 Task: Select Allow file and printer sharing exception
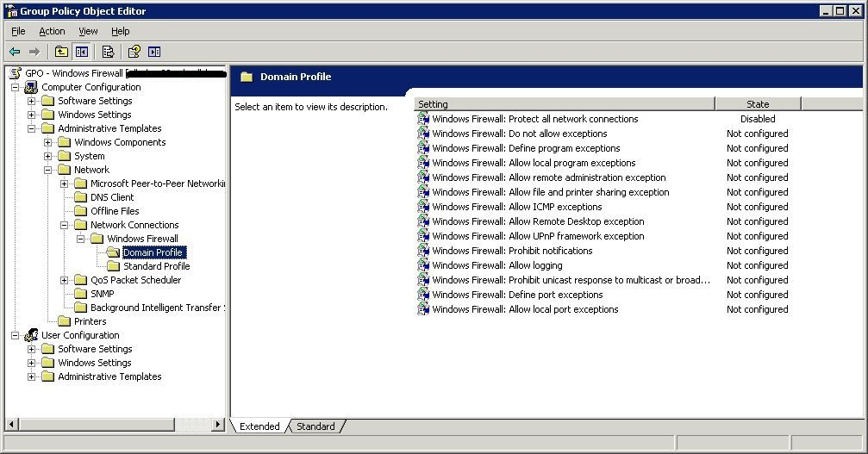click(x=551, y=192)
